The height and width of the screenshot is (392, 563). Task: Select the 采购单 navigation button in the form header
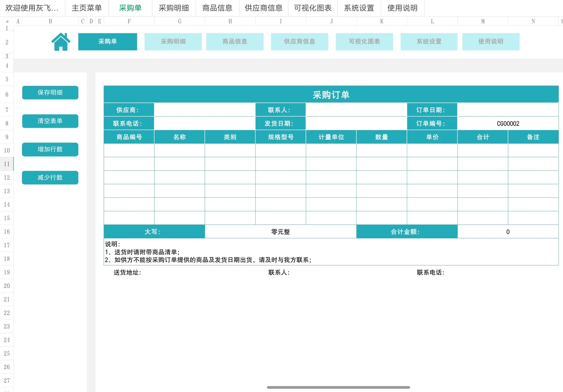click(108, 41)
